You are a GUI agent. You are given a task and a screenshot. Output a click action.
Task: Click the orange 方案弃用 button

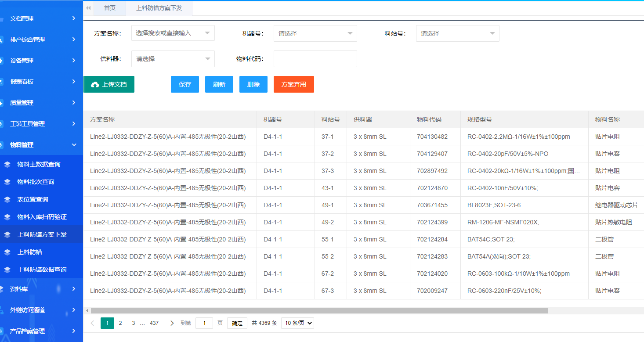(x=293, y=84)
